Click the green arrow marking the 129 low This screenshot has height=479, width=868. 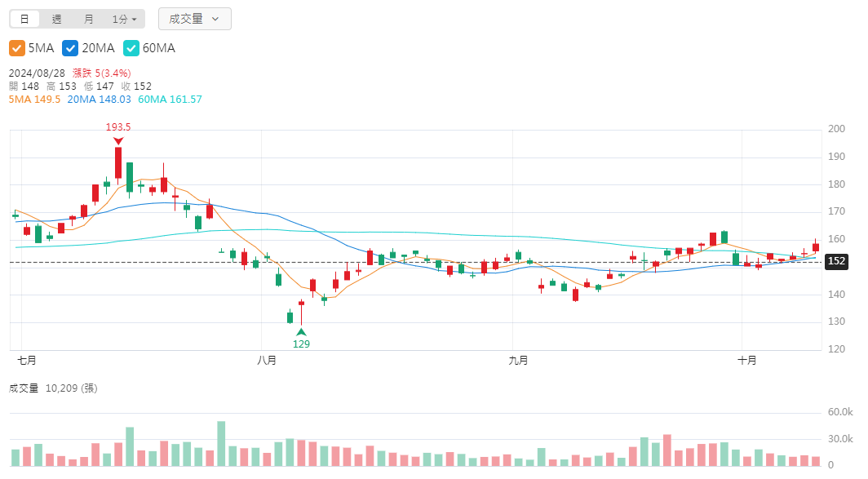click(301, 332)
